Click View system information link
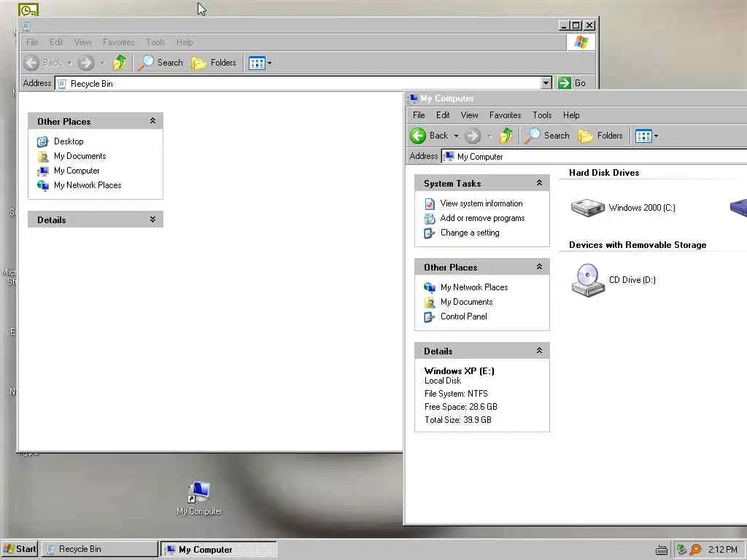Viewport: 747px width, 560px height. pyautogui.click(x=481, y=203)
